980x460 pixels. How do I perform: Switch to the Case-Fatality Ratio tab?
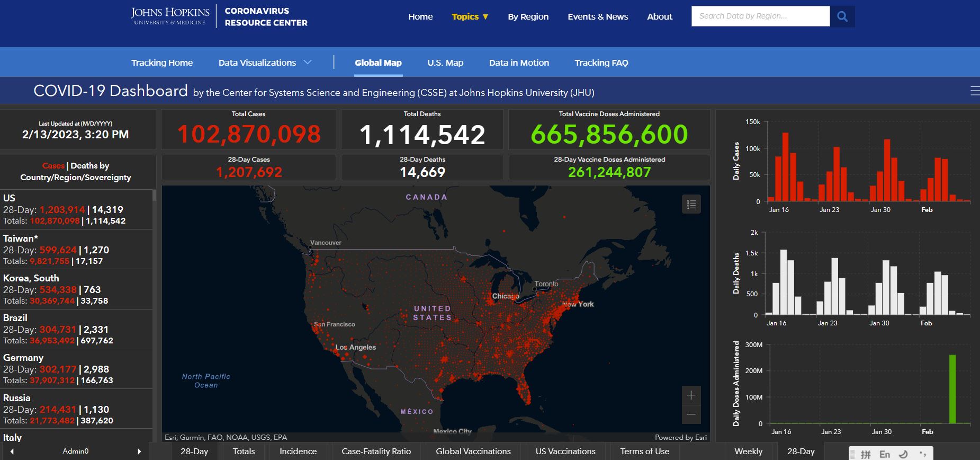376,452
